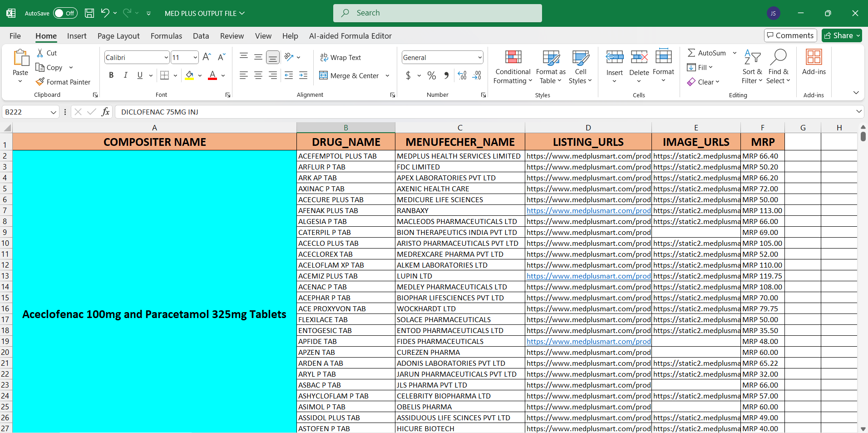Click Select All corner triangle

point(6,128)
